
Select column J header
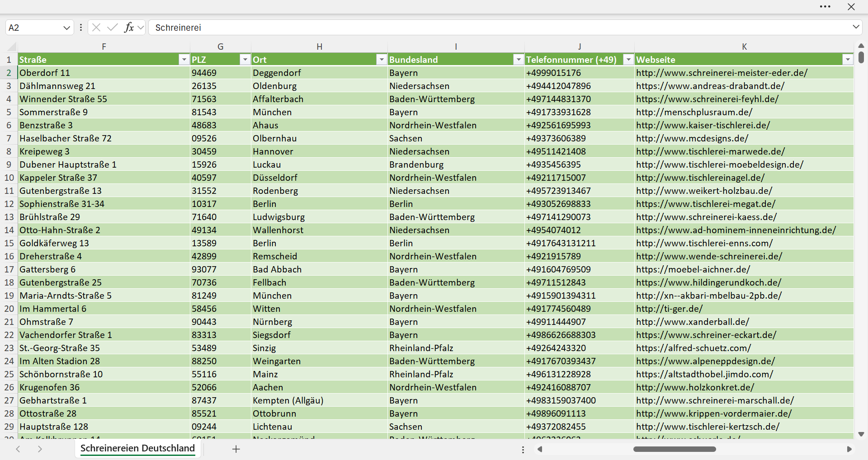pyautogui.click(x=580, y=46)
